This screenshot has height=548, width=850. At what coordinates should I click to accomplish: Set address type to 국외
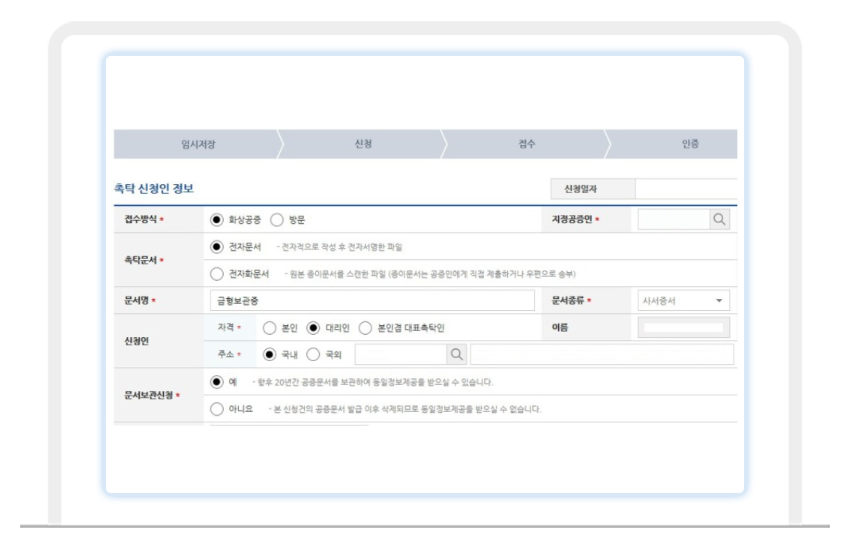click(x=313, y=354)
